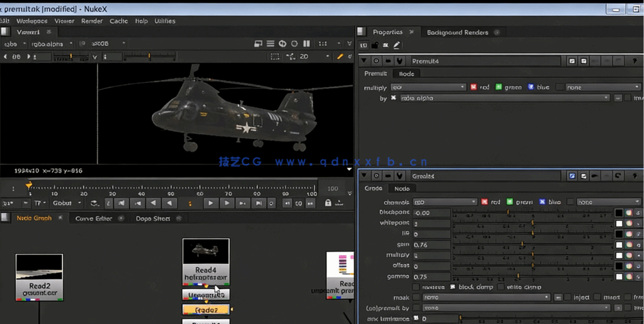Open color wheel for gamma row
The image size is (644, 324).
[x=629, y=276]
